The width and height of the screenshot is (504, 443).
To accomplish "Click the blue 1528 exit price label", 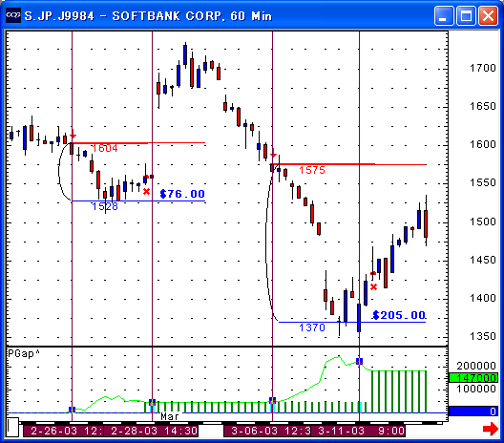I will 105,206.
